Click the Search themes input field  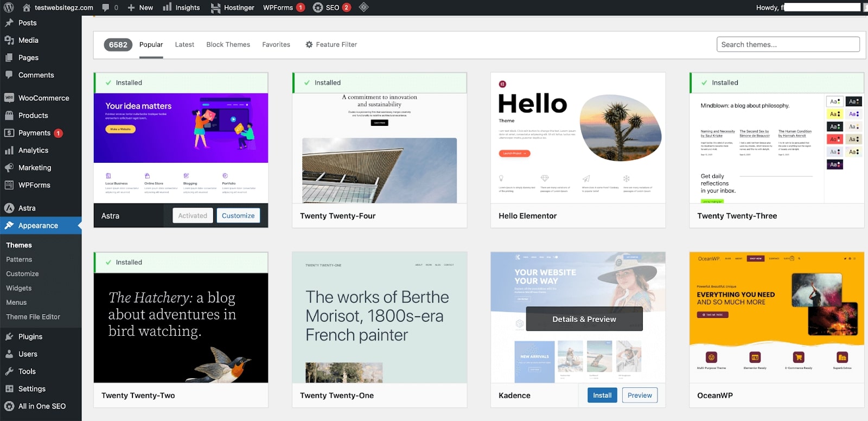[788, 44]
